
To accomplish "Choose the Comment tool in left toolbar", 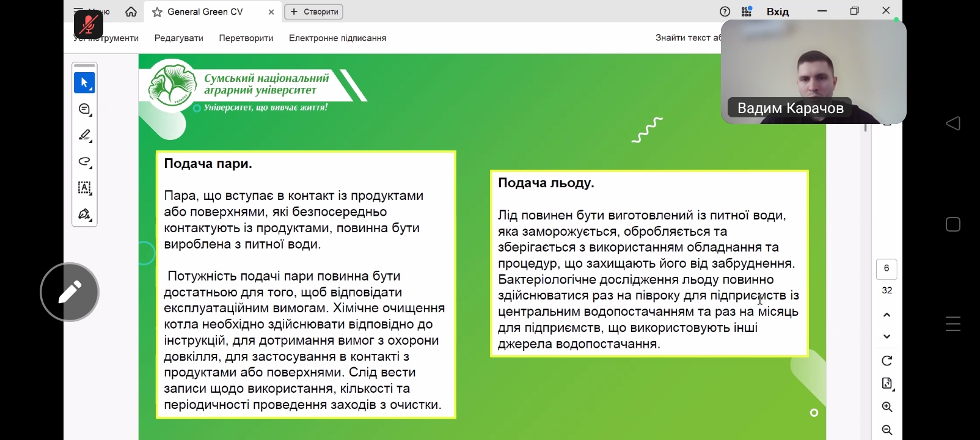I will click(x=84, y=109).
